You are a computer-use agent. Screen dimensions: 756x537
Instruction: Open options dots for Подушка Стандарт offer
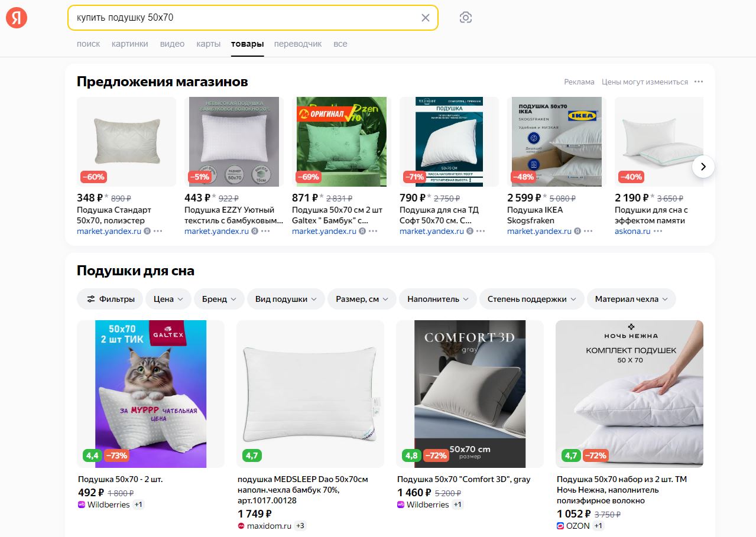tap(158, 231)
